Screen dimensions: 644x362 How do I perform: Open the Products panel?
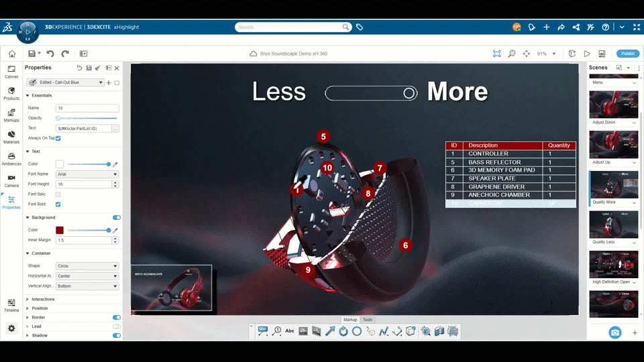point(11,94)
